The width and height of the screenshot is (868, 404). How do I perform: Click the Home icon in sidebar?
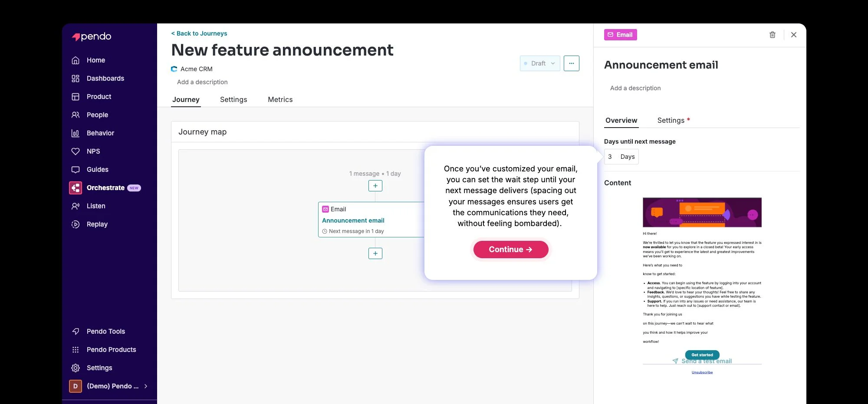(x=76, y=60)
